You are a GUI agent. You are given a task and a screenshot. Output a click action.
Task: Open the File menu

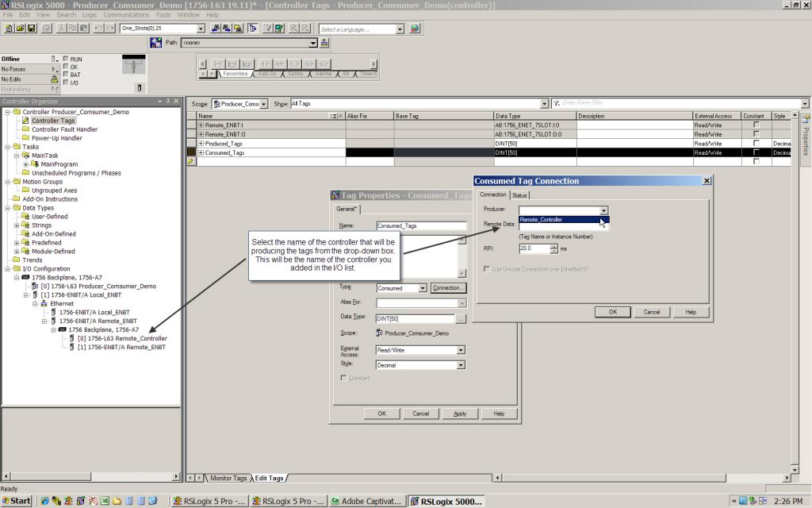coord(8,14)
